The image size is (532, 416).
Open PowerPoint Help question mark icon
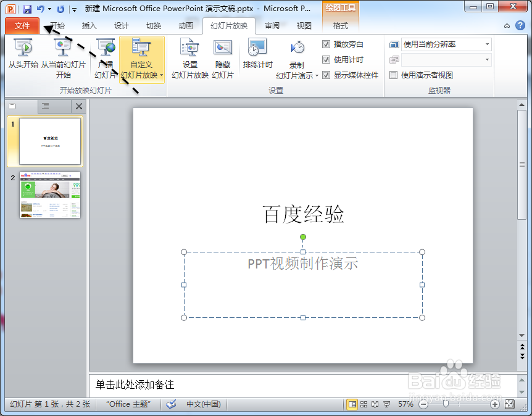[x=520, y=25]
